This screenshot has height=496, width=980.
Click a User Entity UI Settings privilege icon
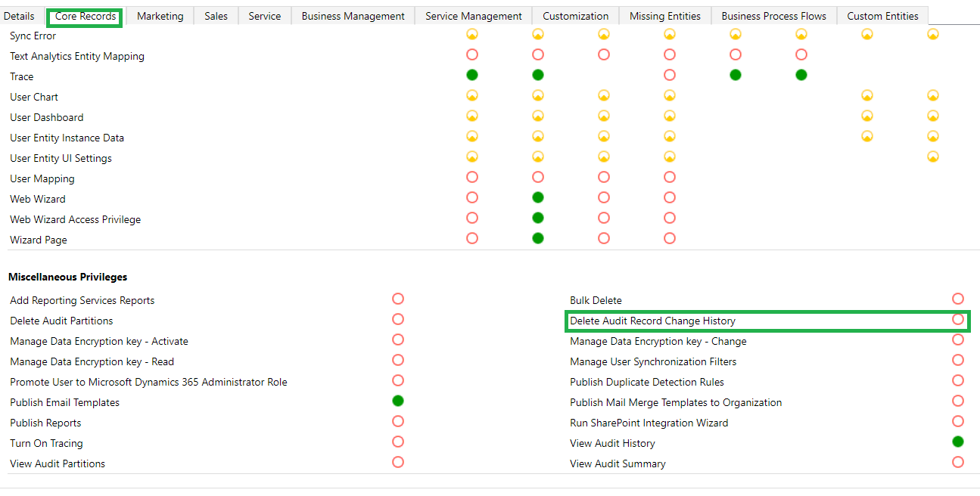(x=472, y=157)
